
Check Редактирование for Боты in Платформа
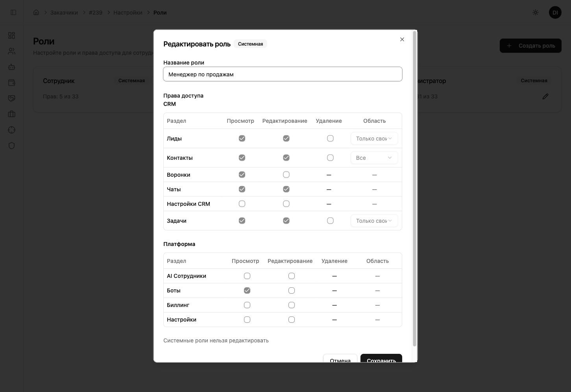[x=292, y=290]
